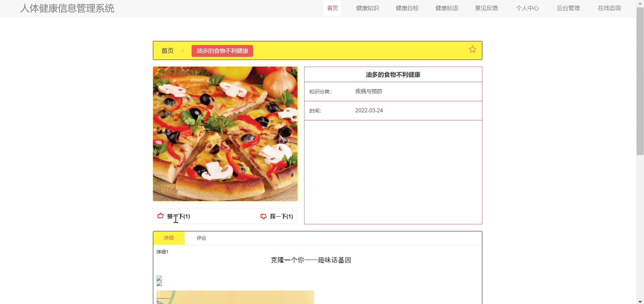Click the thumbs-up like icon
This screenshot has width=644, height=304.
click(160, 216)
